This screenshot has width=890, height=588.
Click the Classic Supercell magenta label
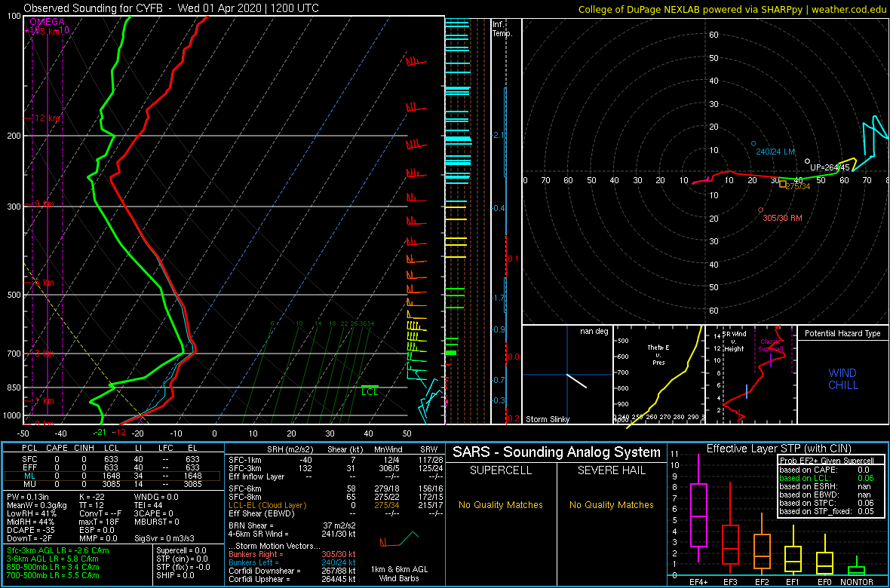pos(772,345)
